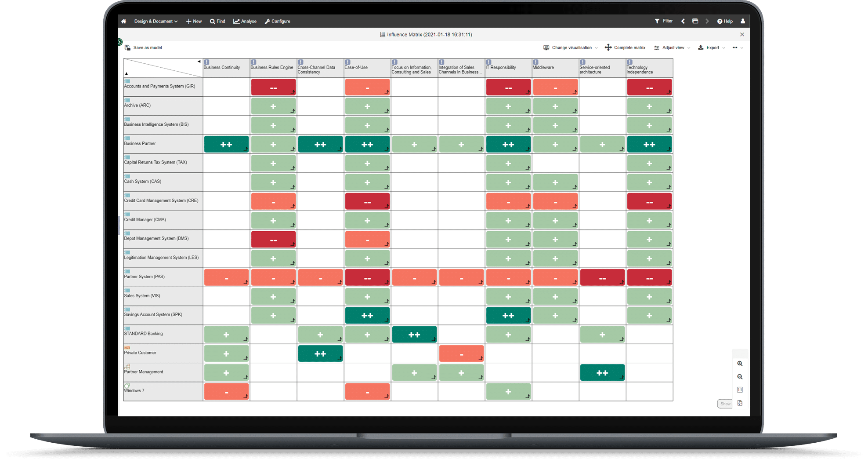Activate Complete matrix in the matrix toolbar
This screenshot has height=459, width=868.
625,47
